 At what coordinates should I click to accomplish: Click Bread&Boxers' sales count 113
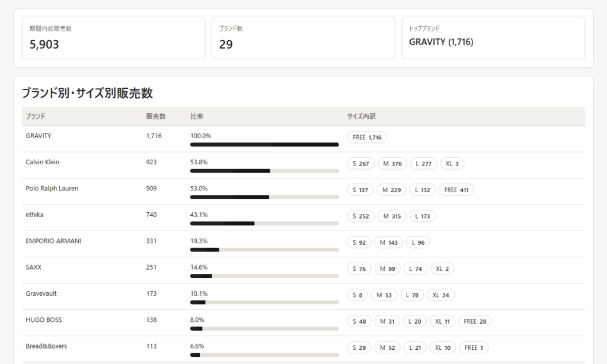pos(151,347)
